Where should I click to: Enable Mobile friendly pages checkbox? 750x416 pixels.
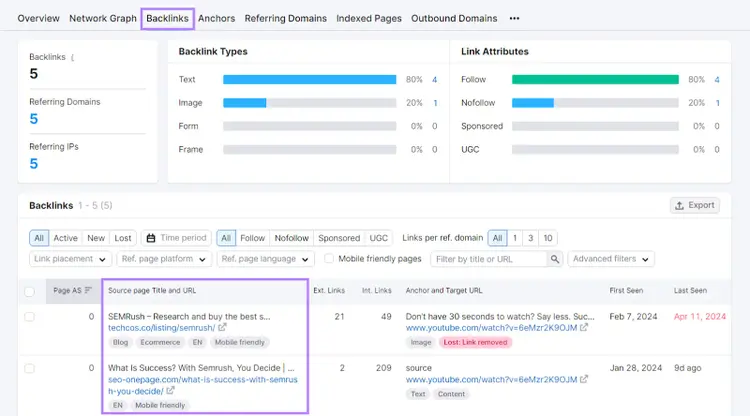click(x=329, y=259)
